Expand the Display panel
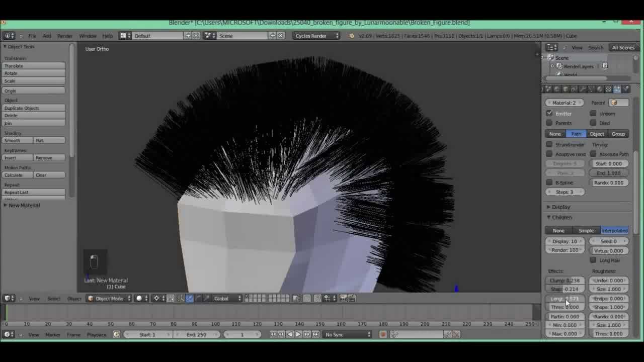The height and width of the screenshot is (362, 644). (560, 207)
